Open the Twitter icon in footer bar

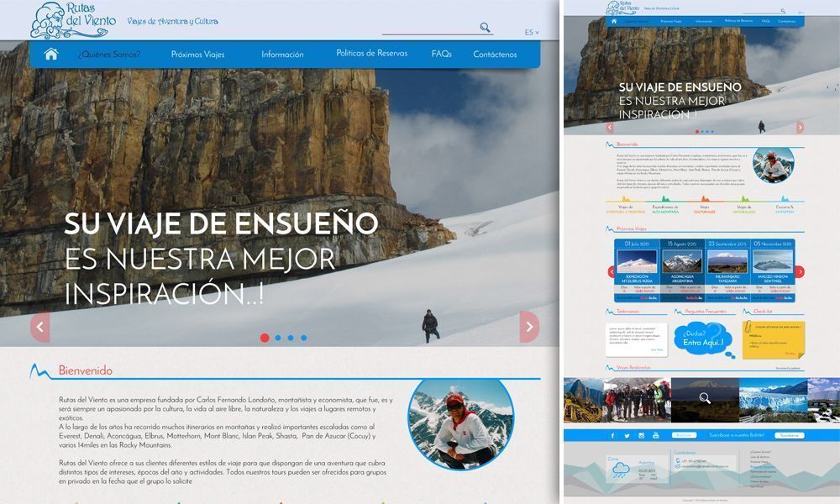click(x=627, y=435)
